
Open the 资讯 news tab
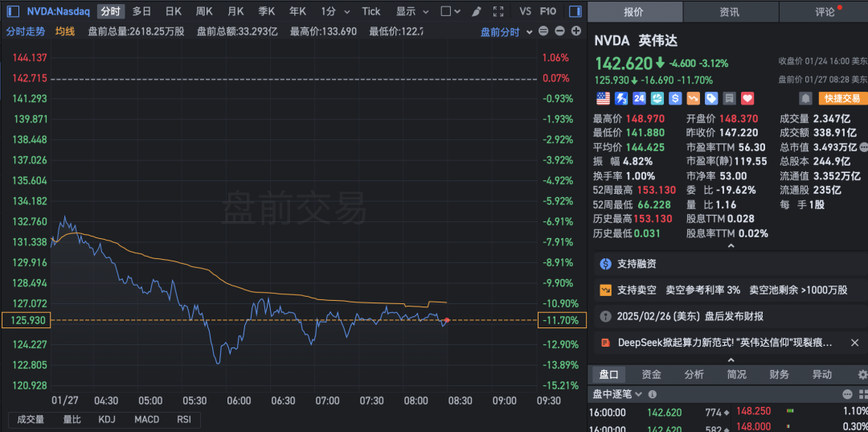[x=731, y=11]
